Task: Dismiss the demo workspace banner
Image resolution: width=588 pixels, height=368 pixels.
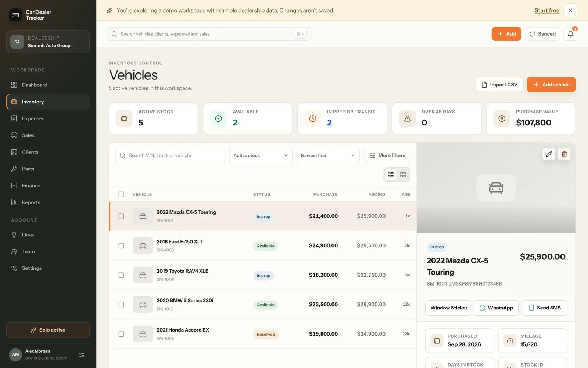Action: tap(570, 10)
